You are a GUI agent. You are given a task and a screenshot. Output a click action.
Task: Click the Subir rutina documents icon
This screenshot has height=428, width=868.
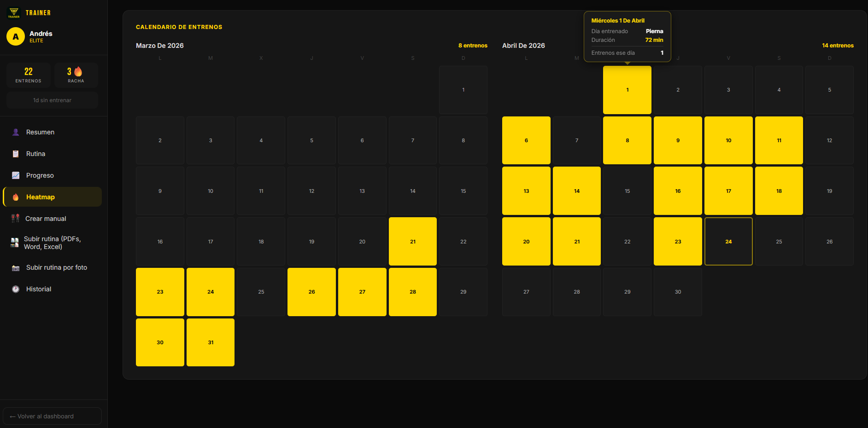click(x=15, y=243)
